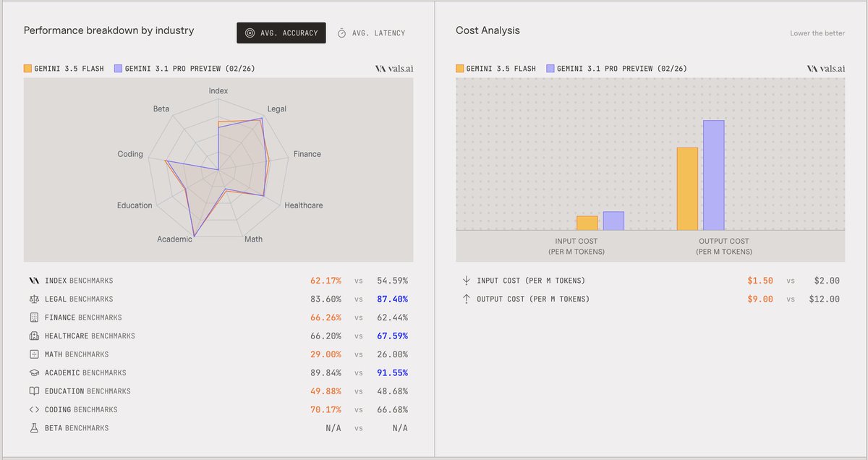Click the target icon in Avg. Accuracy button

pyautogui.click(x=250, y=33)
